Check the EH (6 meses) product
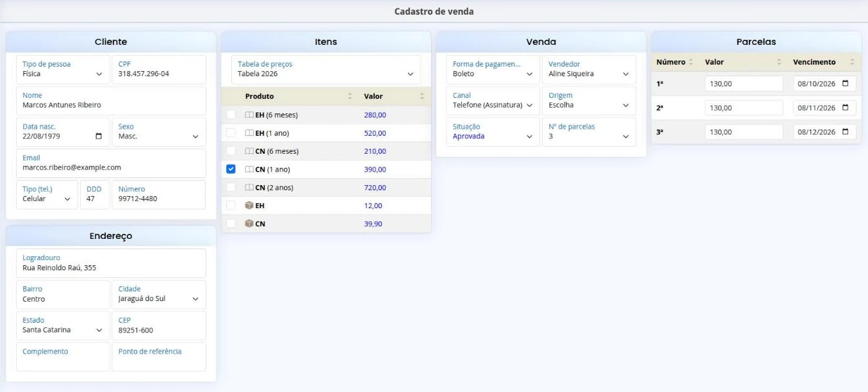868x392 pixels. [x=231, y=115]
